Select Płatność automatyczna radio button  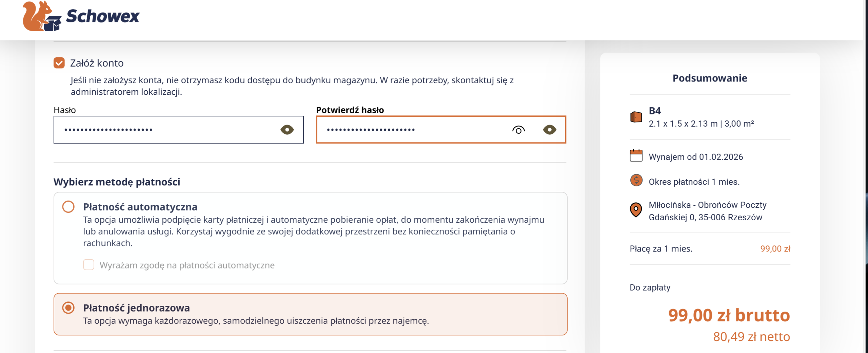click(68, 207)
